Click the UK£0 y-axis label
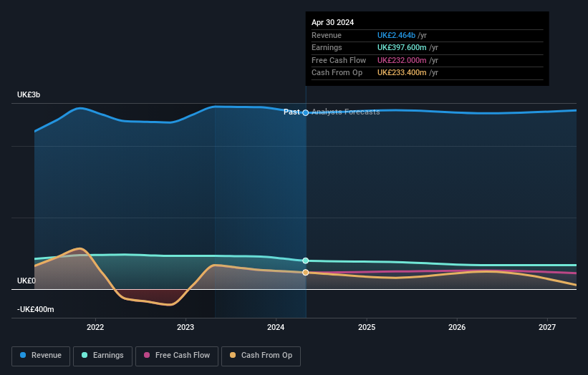This screenshot has height=375, width=588. coord(26,281)
